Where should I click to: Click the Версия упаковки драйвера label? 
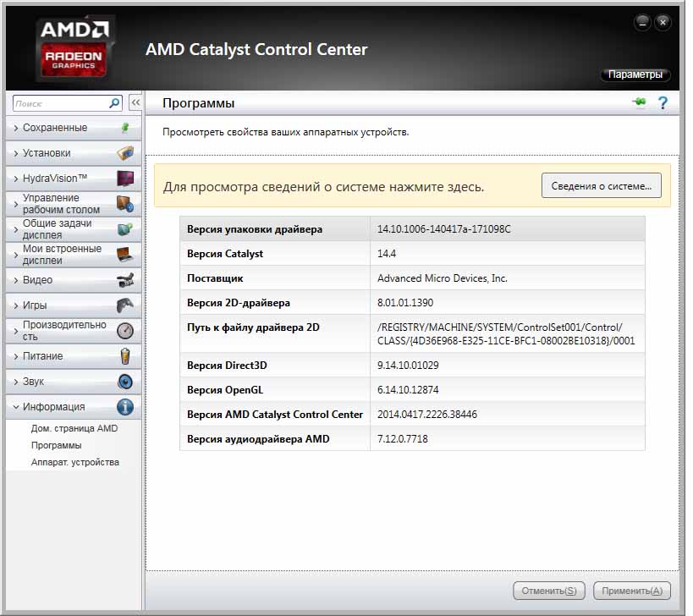pyautogui.click(x=255, y=229)
